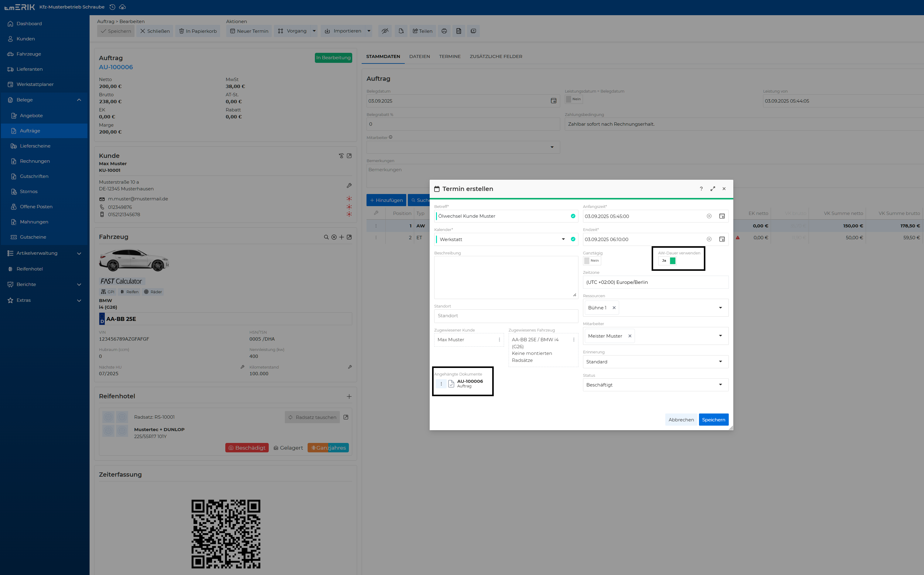Open help question mark in Termin dialog

[701, 189]
